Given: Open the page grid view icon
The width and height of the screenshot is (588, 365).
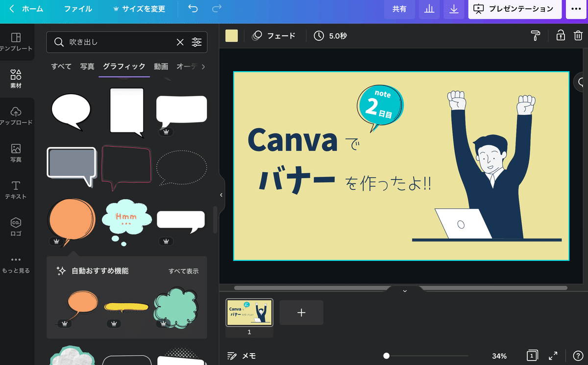Looking at the screenshot, I should (x=533, y=356).
